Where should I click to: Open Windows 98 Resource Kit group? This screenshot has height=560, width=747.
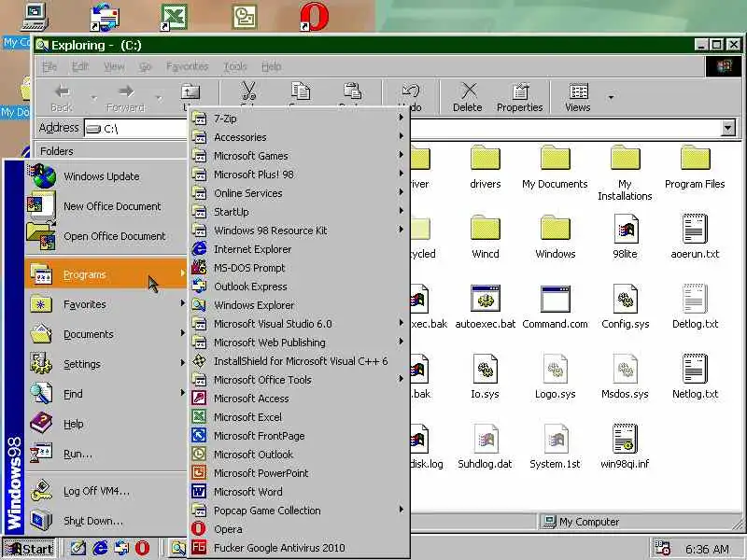[299, 230]
